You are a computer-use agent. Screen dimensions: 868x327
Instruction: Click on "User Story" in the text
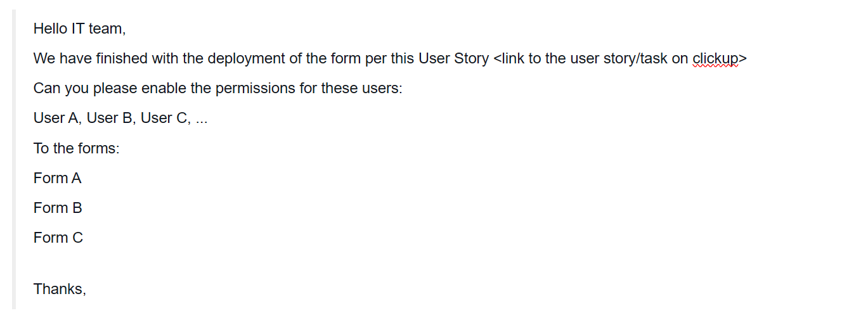(x=453, y=59)
